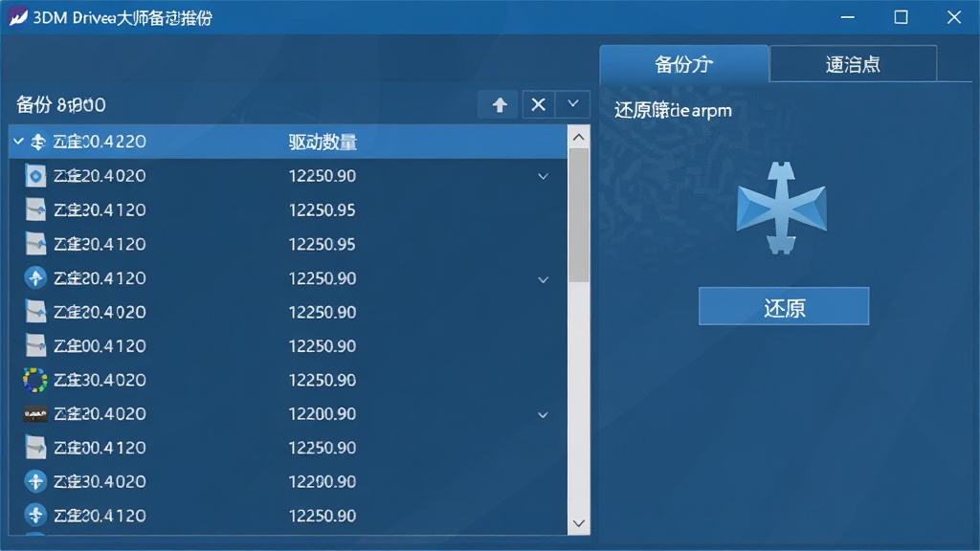Open the dropdown arrow beside the X button
This screenshot has width=980, height=551.
572,104
